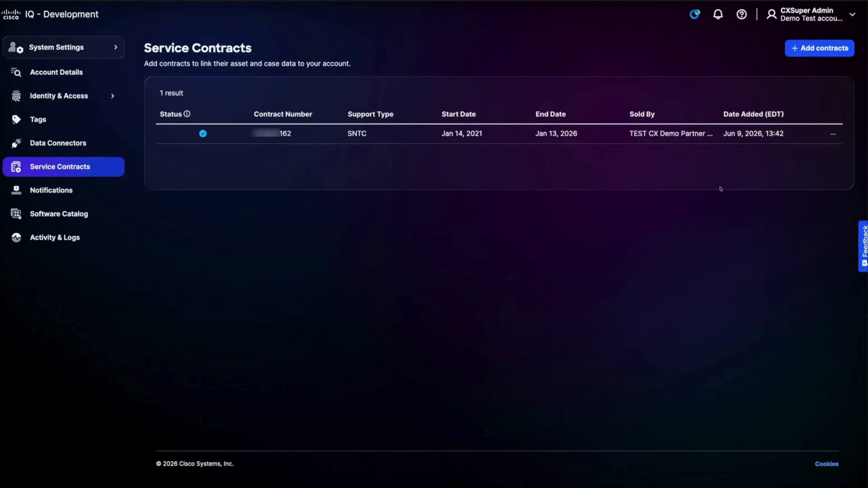Click the System Settings gear-person icon

point(15,47)
